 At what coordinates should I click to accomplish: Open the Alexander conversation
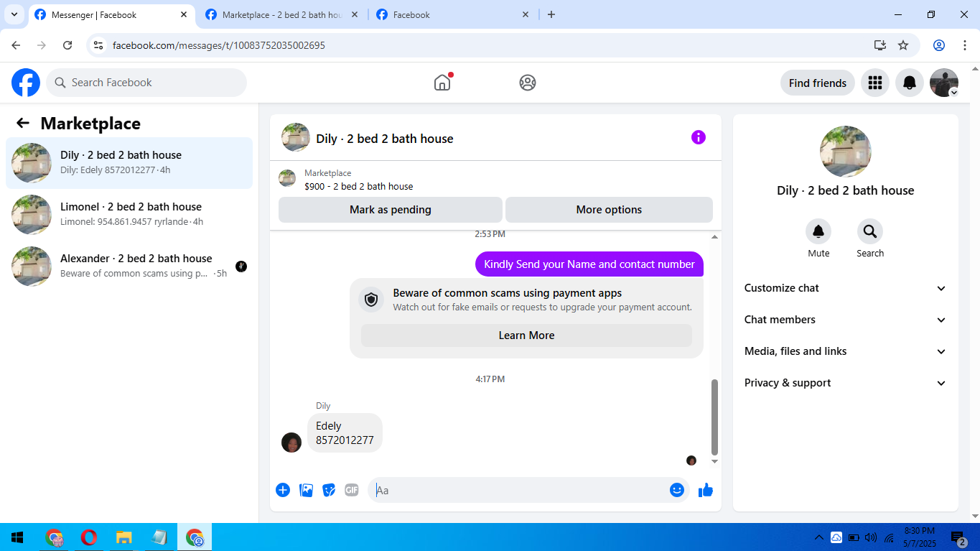(129, 267)
